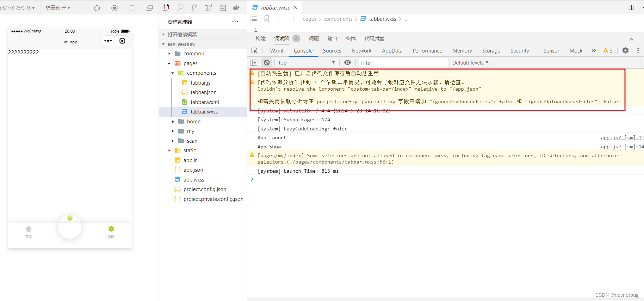This screenshot has width=644, height=301.
Task: Tap the 首页 tab in the simulator
Action: (x=29, y=232)
